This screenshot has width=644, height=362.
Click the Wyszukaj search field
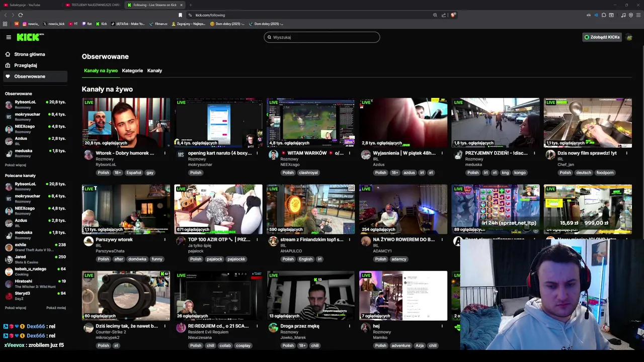click(x=322, y=37)
